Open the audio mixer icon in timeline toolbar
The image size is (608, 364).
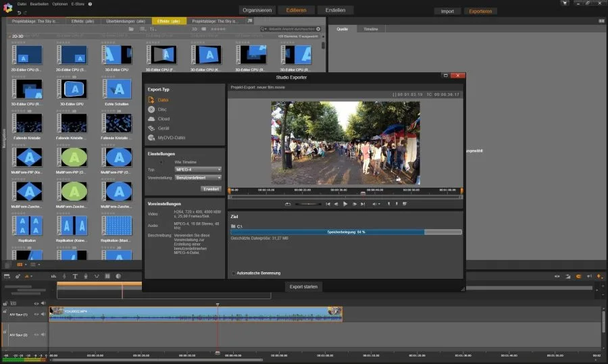[53, 276]
